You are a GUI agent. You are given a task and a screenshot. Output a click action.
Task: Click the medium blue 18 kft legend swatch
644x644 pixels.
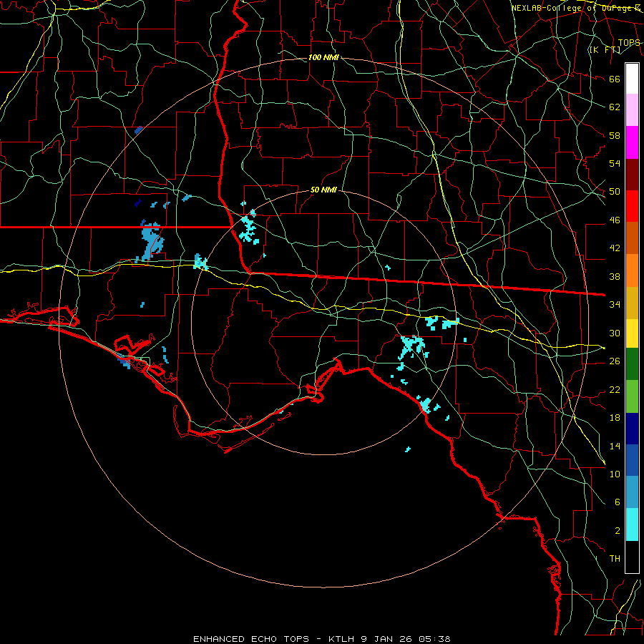click(632, 460)
